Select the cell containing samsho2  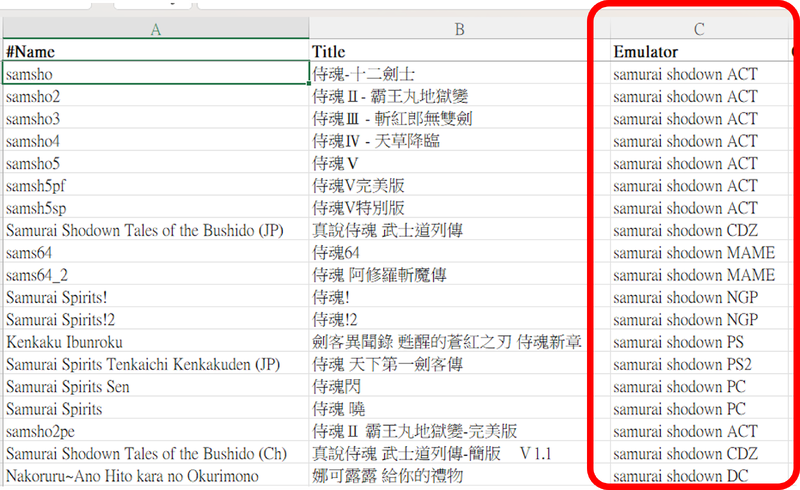pyautogui.click(x=156, y=96)
